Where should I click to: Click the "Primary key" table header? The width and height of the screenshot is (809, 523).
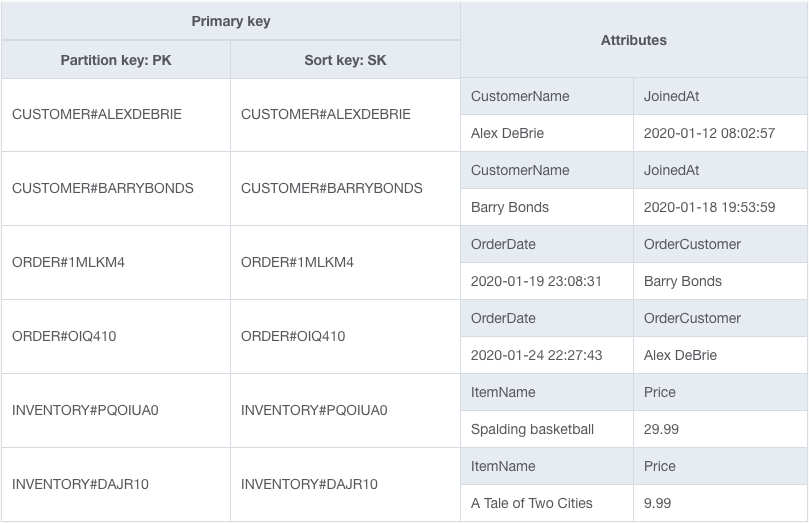231,21
